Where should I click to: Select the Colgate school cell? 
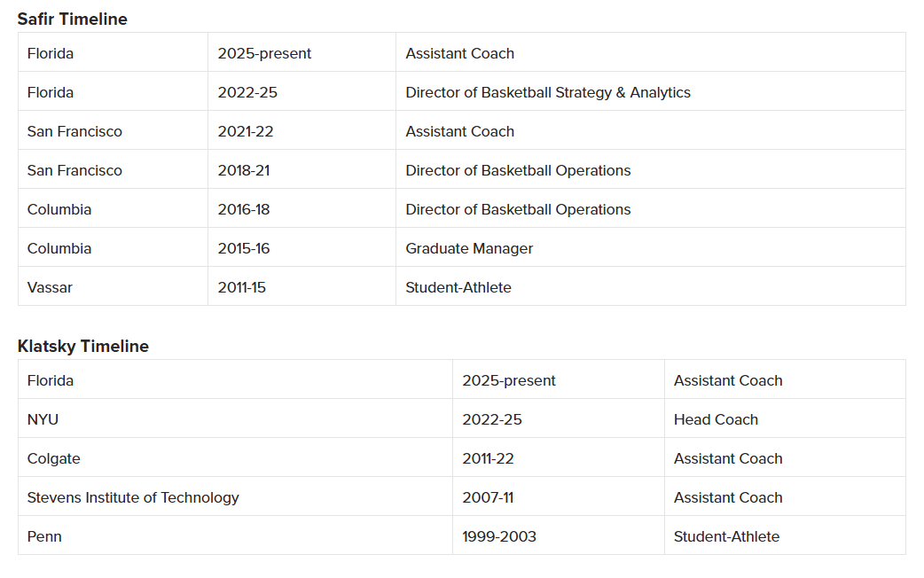point(53,458)
